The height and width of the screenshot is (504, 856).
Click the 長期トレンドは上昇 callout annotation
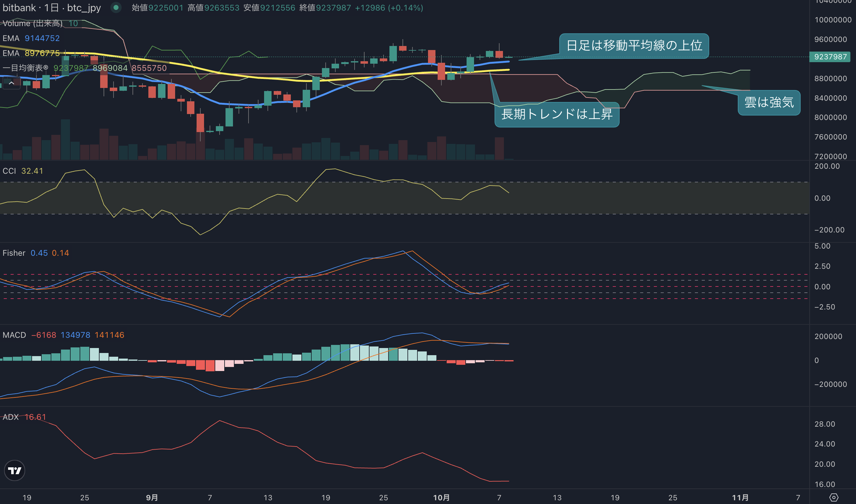[557, 114]
